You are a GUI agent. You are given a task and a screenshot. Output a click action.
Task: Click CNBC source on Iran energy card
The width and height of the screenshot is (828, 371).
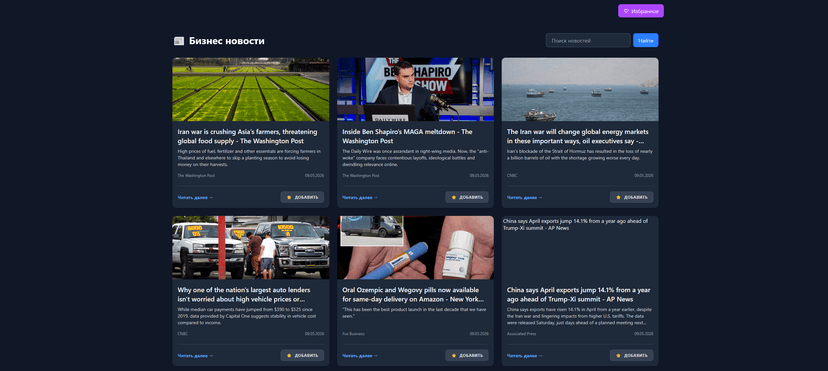512,175
